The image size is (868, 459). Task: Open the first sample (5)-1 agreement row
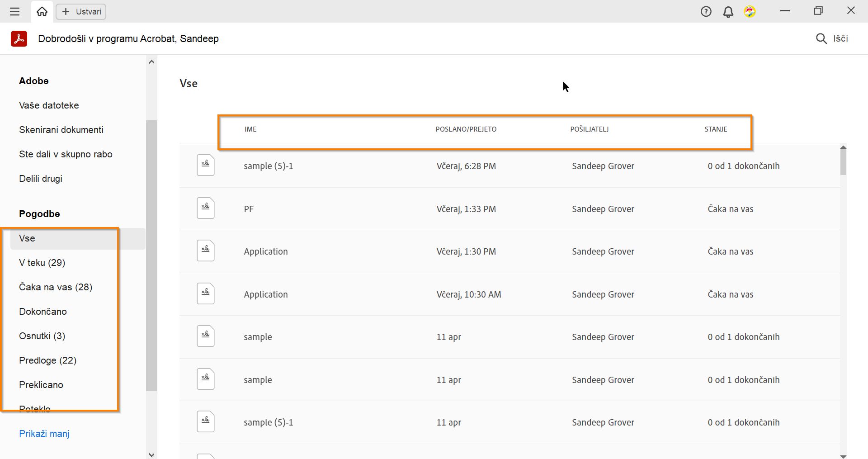point(269,166)
